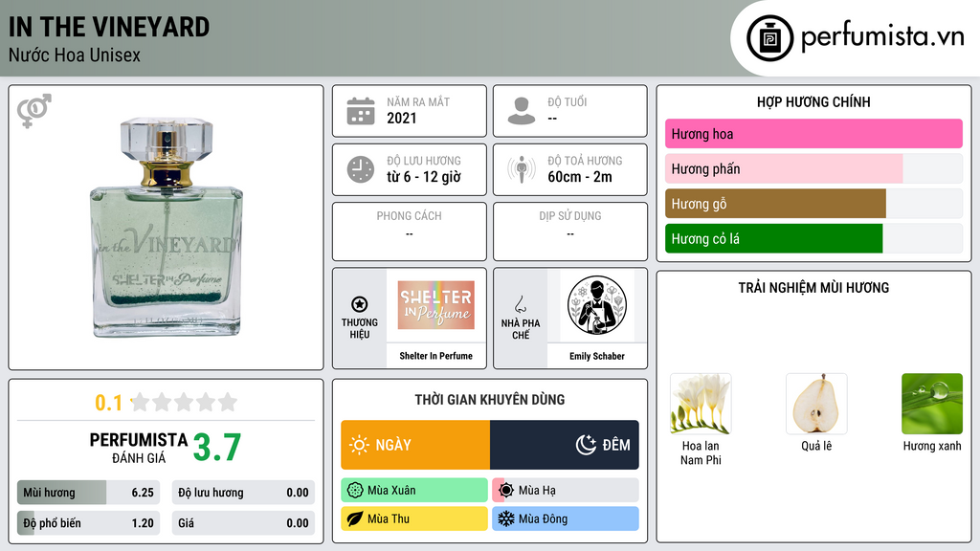The height and width of the screenshot is (551, 980).
Task: Click the Hương gỗ accord bar
Action: 813,204
